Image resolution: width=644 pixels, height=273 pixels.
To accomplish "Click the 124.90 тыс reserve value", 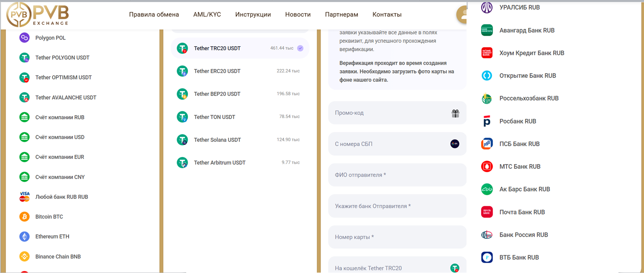I will coord(288,139).
